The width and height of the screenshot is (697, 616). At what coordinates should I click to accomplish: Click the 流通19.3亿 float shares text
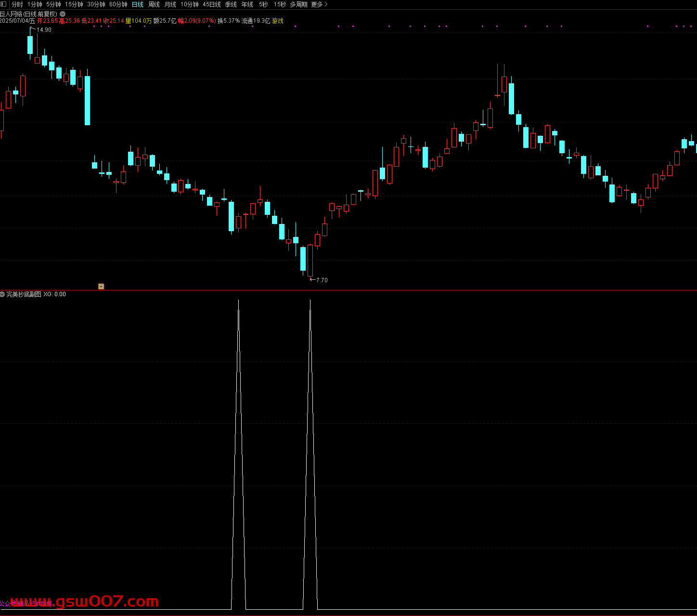click(x=256, y=21)
